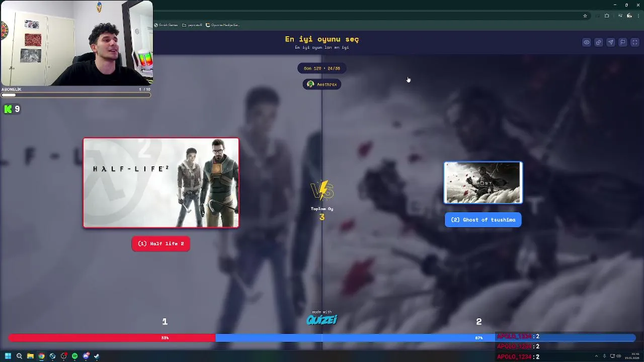Open the yayın stuff bookmark folder

[x=192, y=25]
